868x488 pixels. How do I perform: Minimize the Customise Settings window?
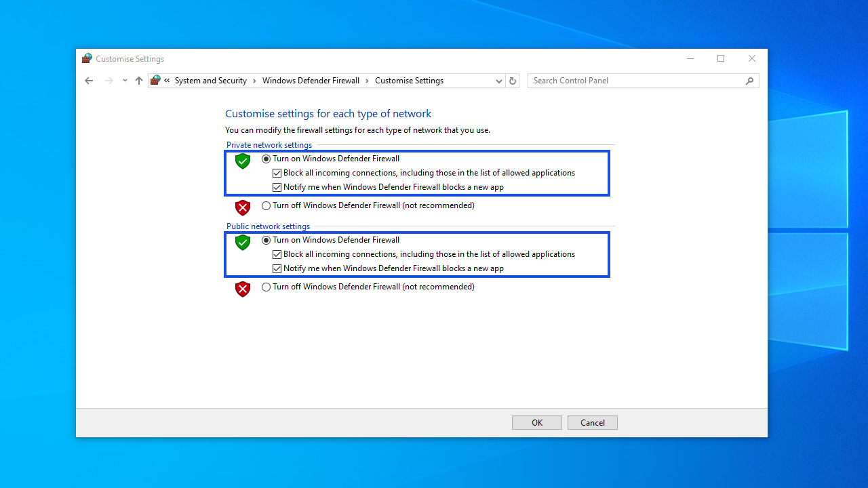pos(690,59)
